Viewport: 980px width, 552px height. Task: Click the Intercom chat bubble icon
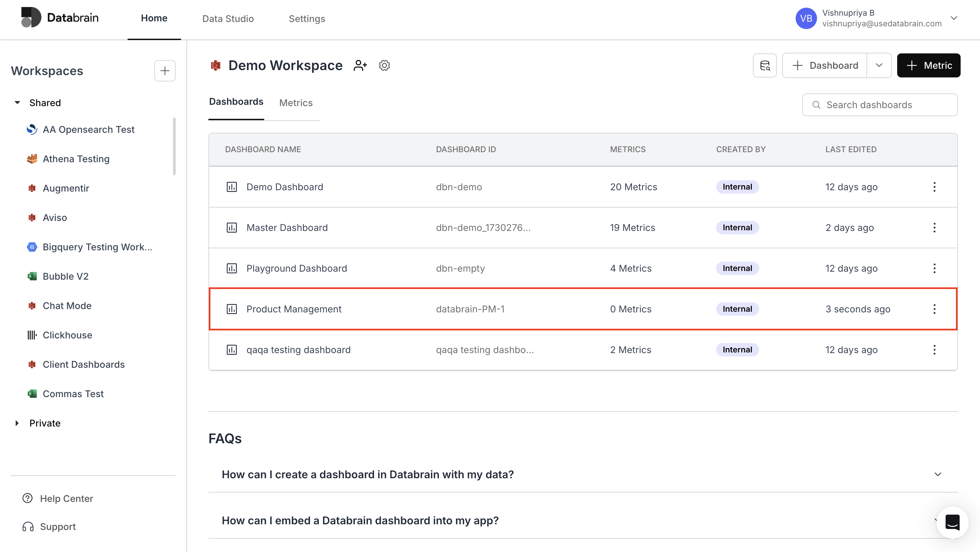pyautogui.click(x=953, y=522)
